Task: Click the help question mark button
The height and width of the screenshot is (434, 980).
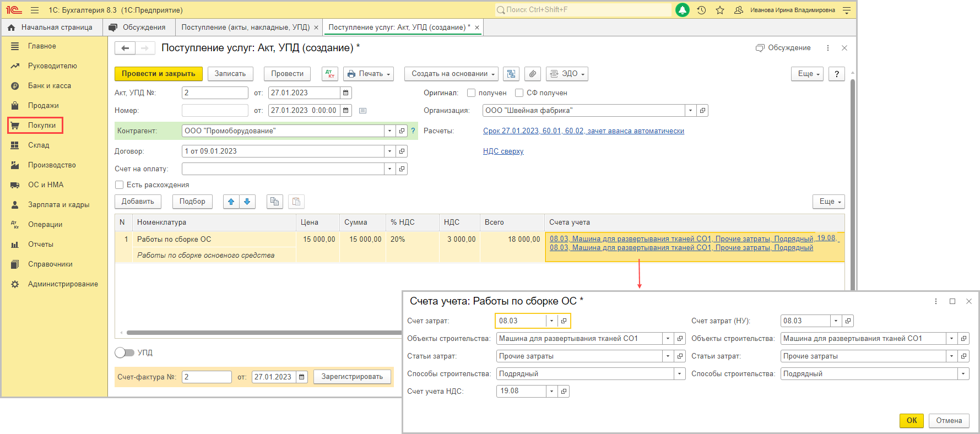Action: point(837,74)
